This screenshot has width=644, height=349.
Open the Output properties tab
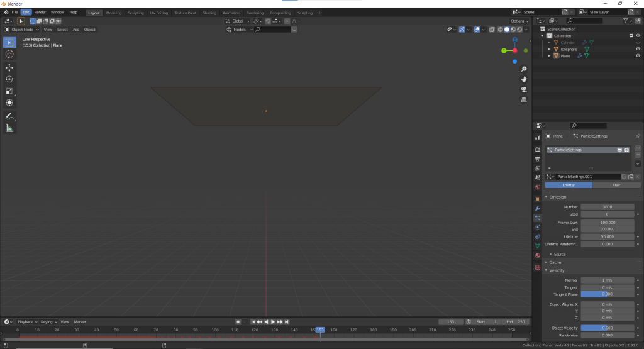(538, 159)
